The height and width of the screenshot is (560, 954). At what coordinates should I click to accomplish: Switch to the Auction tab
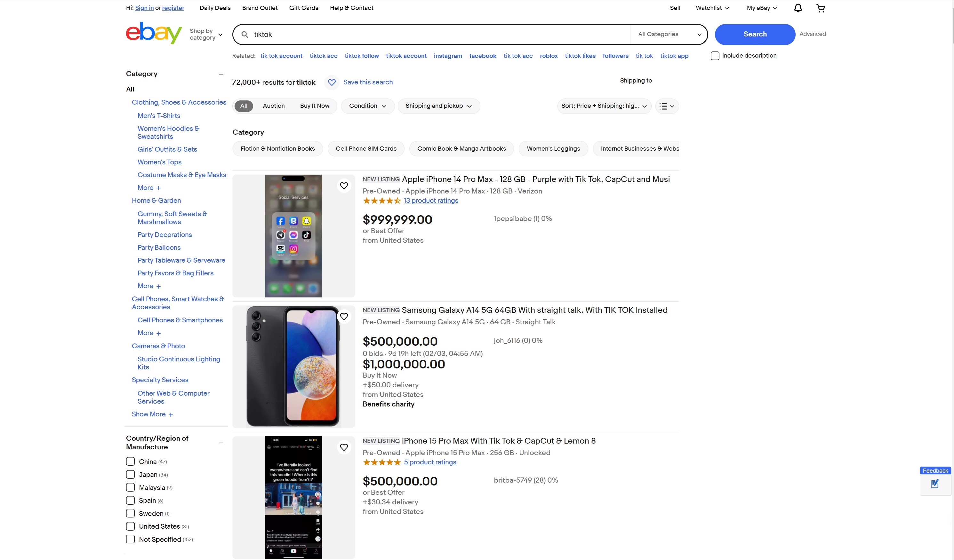[x=273, y=106]
